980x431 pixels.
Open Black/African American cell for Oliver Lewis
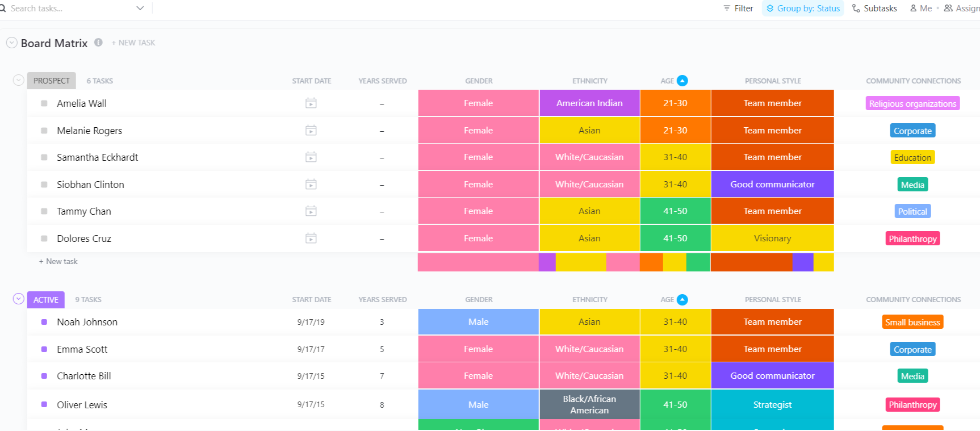pos(589,405)
